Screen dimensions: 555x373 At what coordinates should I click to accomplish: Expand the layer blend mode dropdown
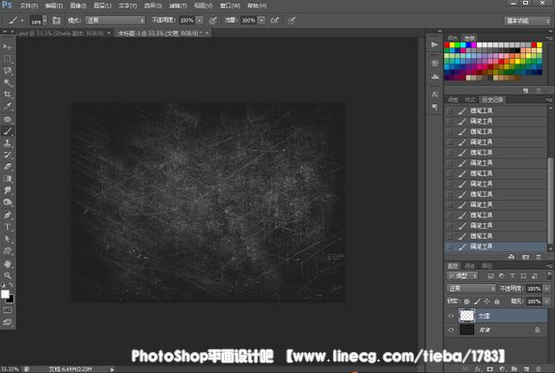pos(471,288)
